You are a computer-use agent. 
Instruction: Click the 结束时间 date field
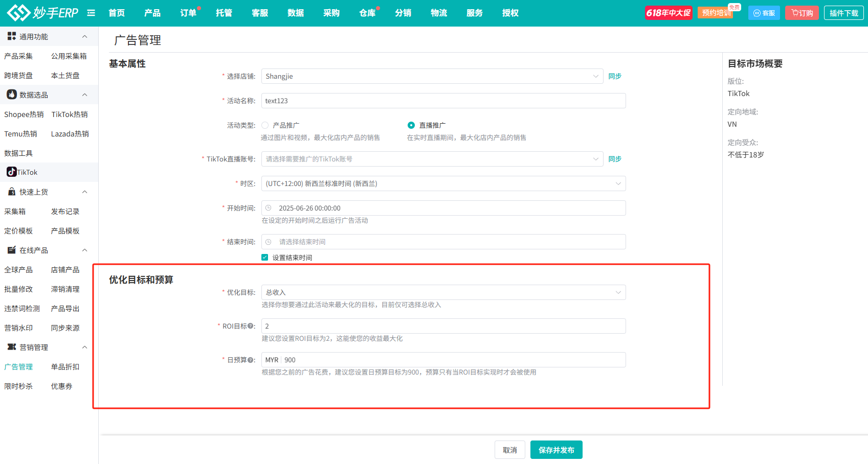443,242
